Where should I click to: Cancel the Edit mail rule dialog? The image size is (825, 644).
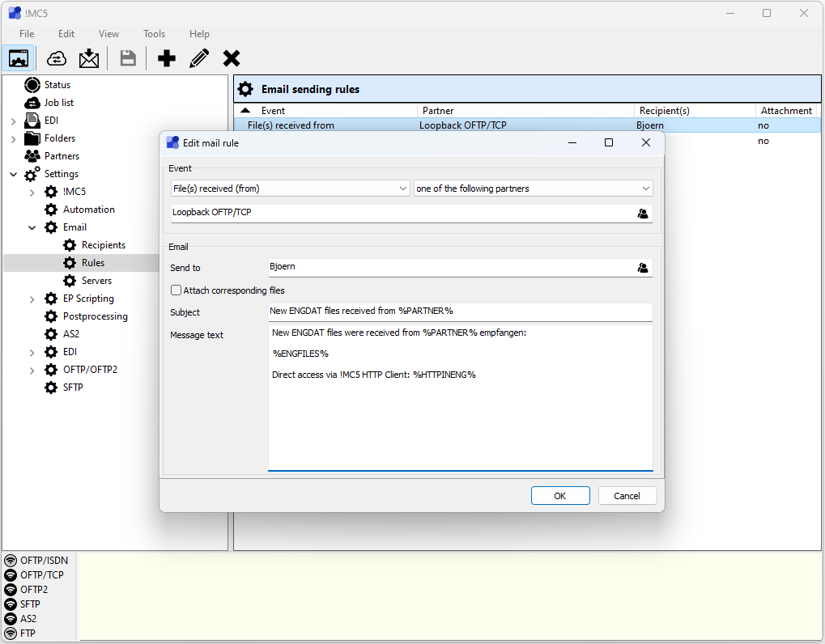tap(627, 496)
